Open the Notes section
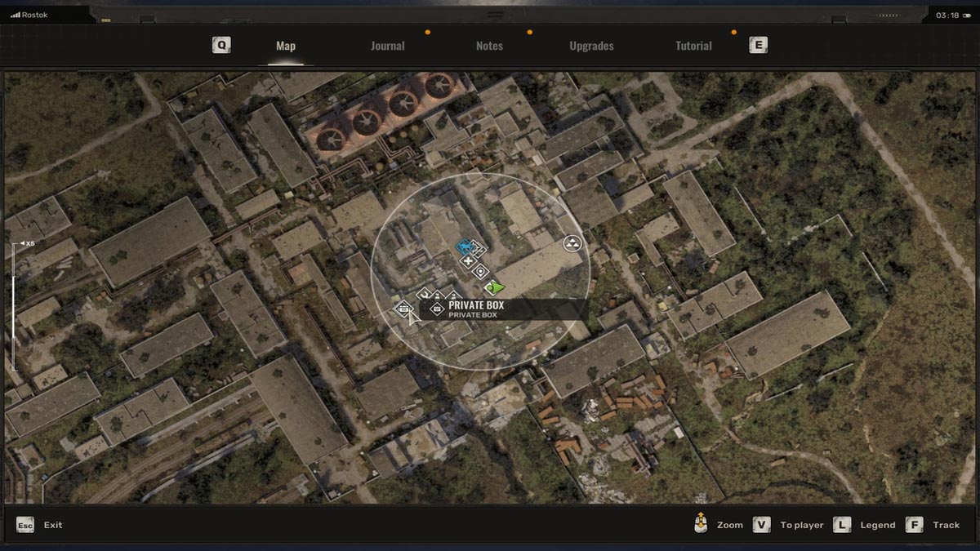 488,46
